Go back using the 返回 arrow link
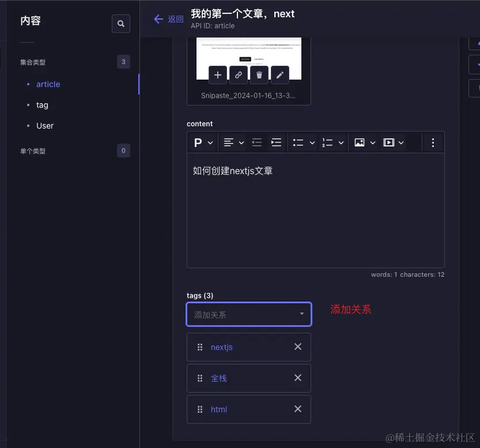This screenshot has height=448, width=480. click(168, 19)
